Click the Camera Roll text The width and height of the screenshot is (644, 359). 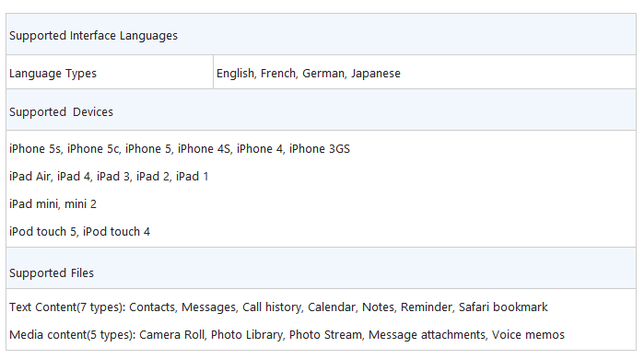point(171,335)
